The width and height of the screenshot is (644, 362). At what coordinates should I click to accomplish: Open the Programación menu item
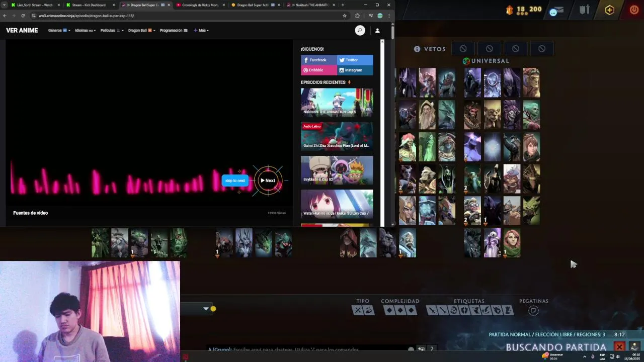point(174,31)
